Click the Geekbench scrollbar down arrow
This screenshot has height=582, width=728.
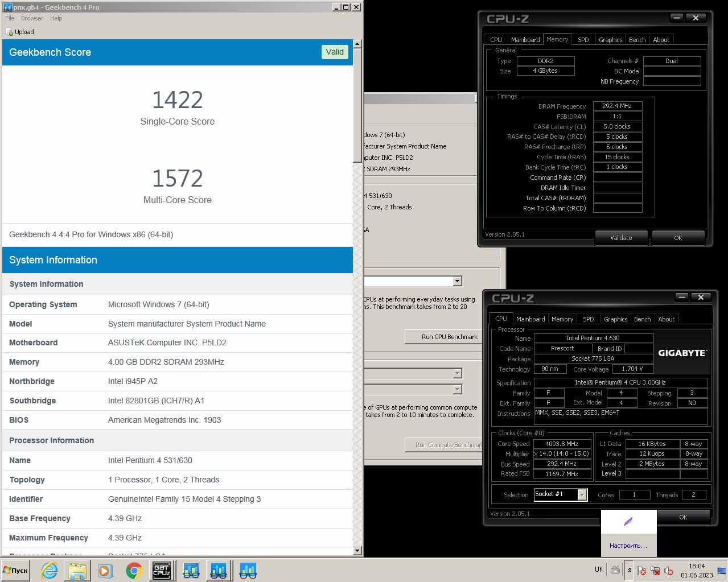coord(357,551)
